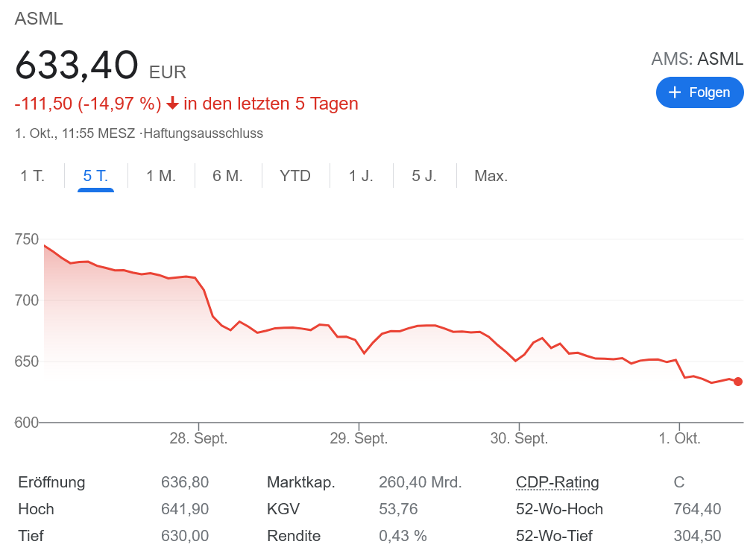Select the 1 T. time range tab
Screen dimensions: 756x559
[32, 177]
